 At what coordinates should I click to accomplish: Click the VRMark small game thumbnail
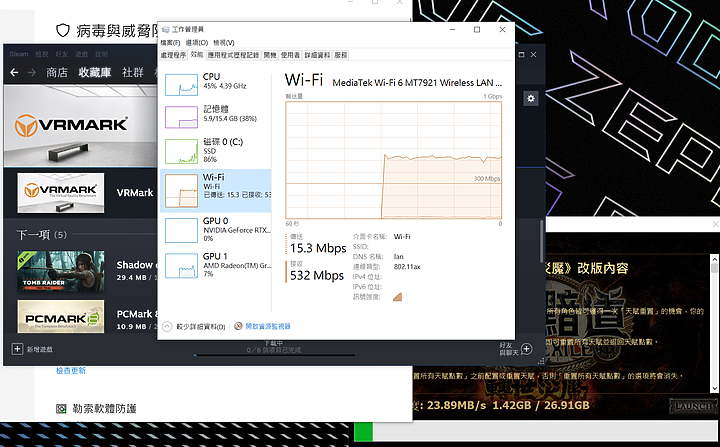61,193
